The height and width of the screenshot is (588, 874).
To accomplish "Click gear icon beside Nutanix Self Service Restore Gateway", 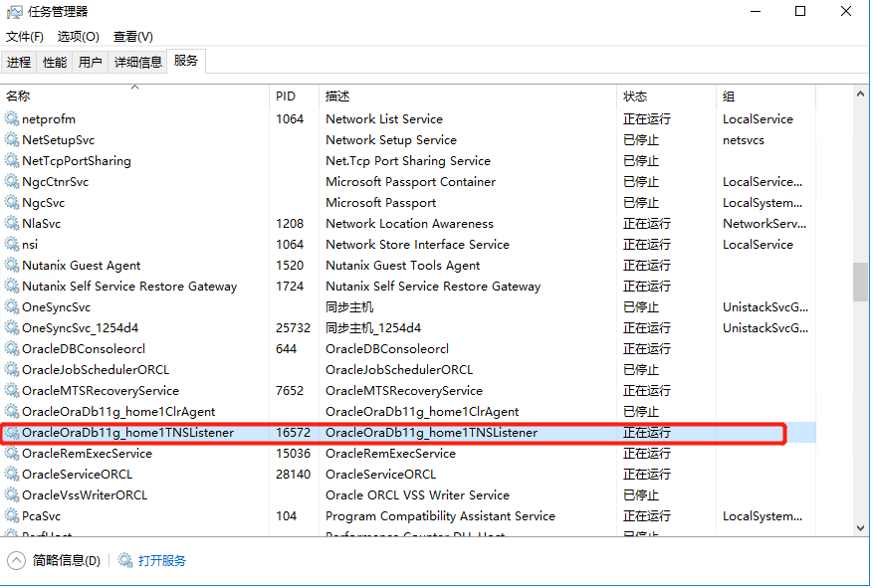I will click(12, 286).
